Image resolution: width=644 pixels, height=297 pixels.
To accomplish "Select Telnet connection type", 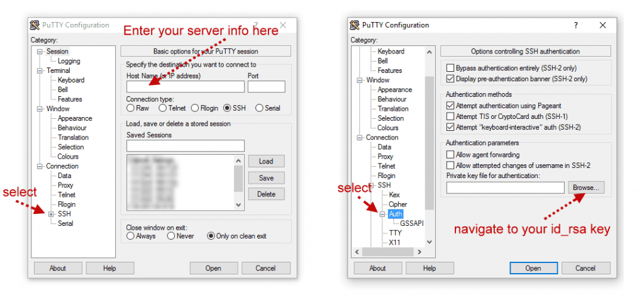I will [163, 108].
